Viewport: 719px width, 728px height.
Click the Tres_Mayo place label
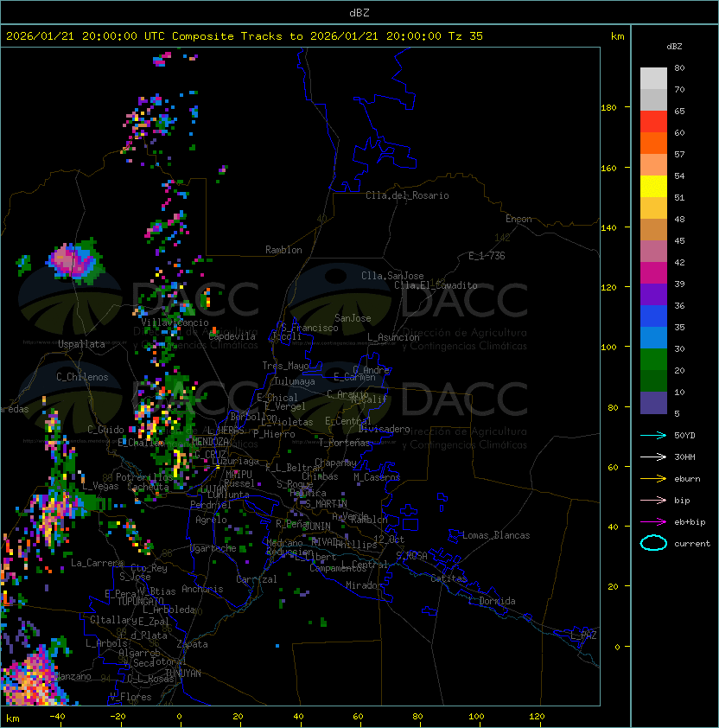coord(285,366)
